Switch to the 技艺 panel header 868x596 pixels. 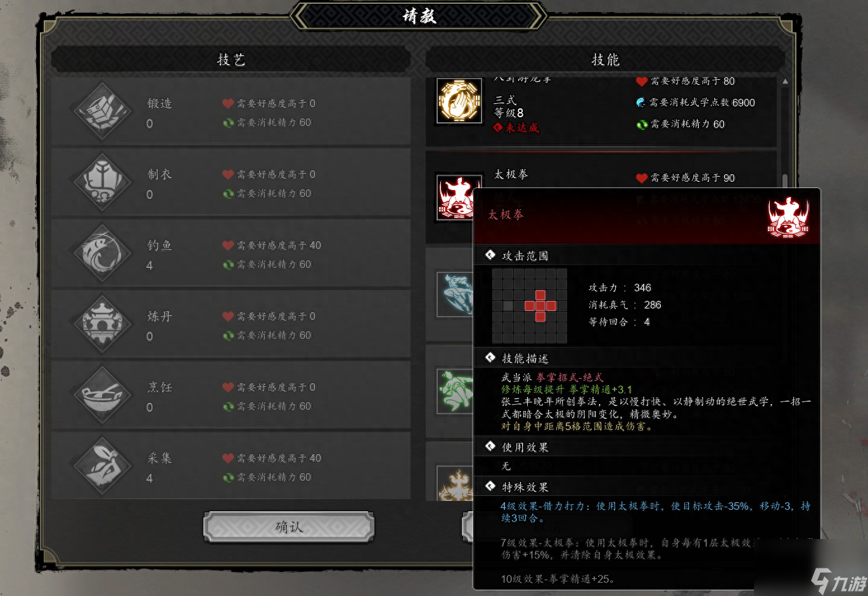pos(231,60)
